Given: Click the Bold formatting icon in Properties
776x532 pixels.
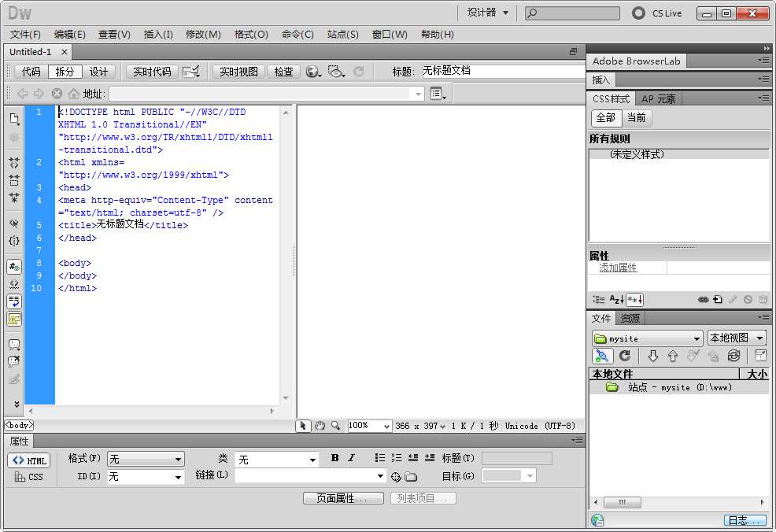Looking at the screenshot, I should [334, 458].
